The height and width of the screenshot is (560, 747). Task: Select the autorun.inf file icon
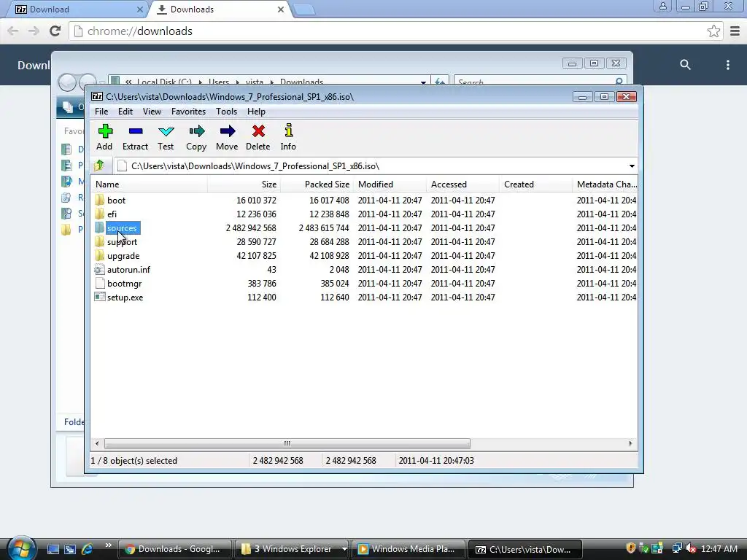99,270
